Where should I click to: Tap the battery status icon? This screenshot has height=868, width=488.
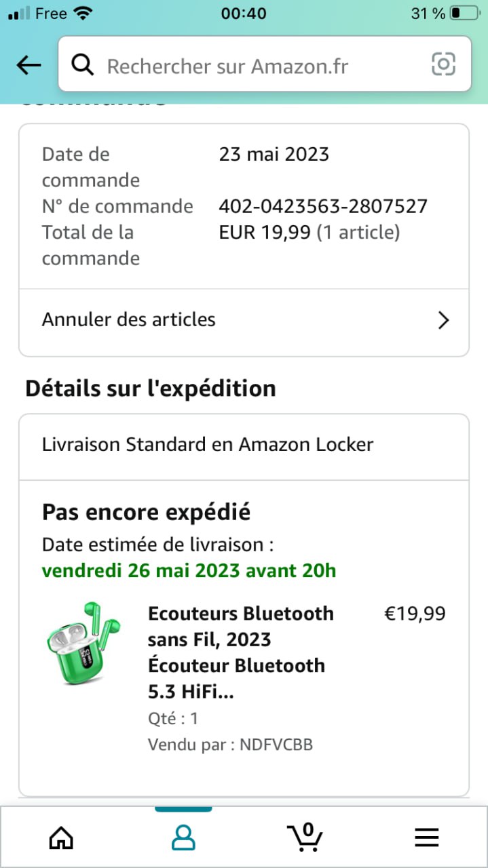[x=464, y=14]
